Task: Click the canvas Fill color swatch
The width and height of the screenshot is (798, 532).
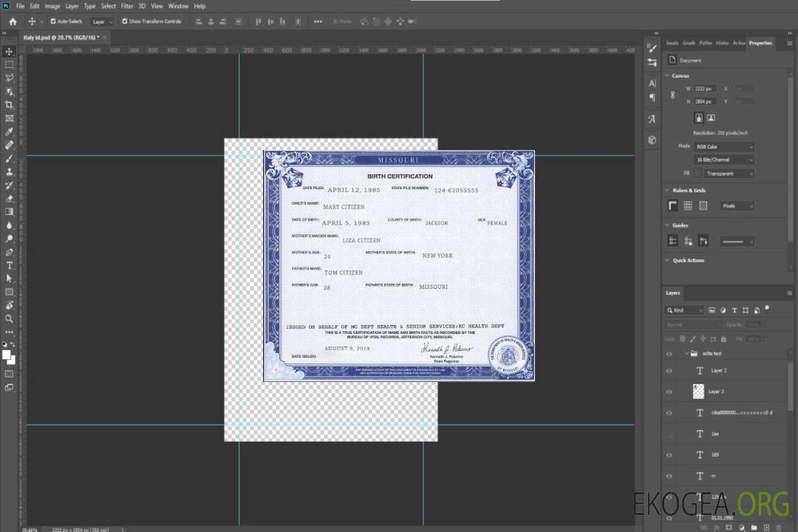Action: point(698,174)
